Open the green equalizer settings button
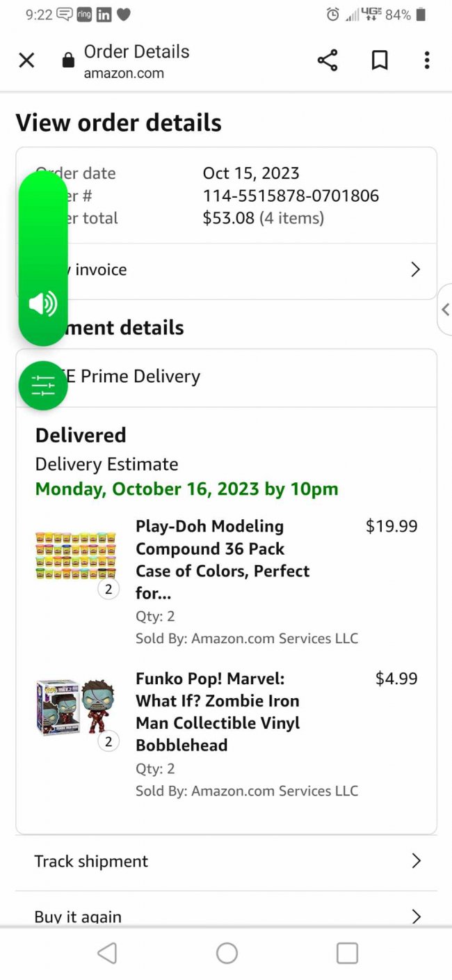 (42, 385)
